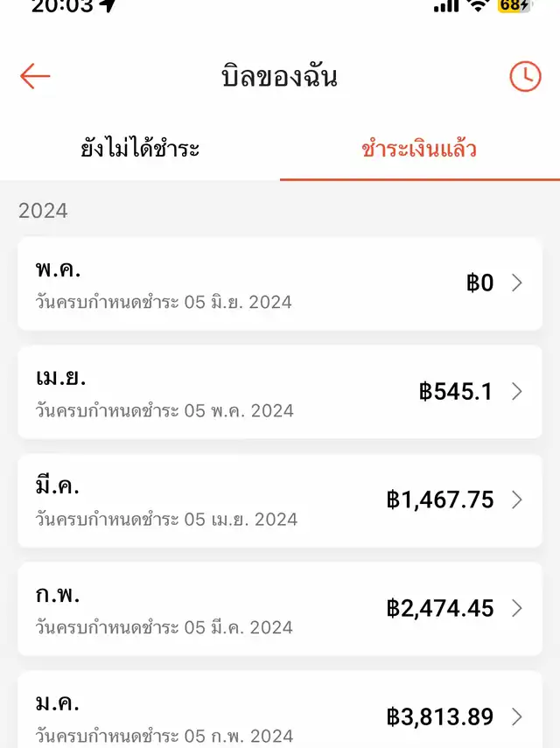Tap the battery indicator icon

coord(514,5)
